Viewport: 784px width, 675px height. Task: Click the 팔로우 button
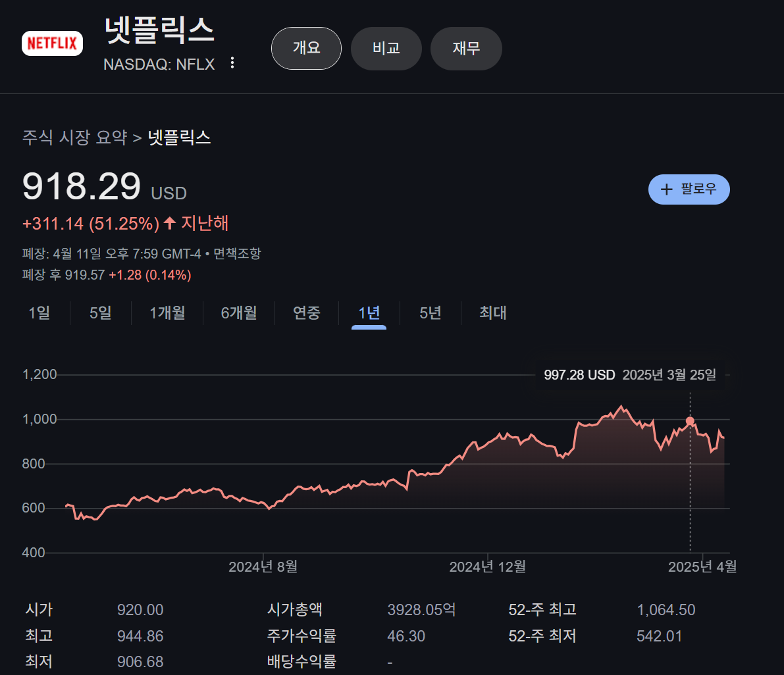coord(689,189)
